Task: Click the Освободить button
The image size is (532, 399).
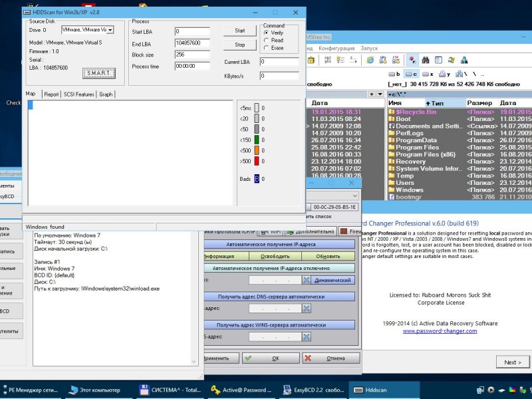Action: point(275,256)
